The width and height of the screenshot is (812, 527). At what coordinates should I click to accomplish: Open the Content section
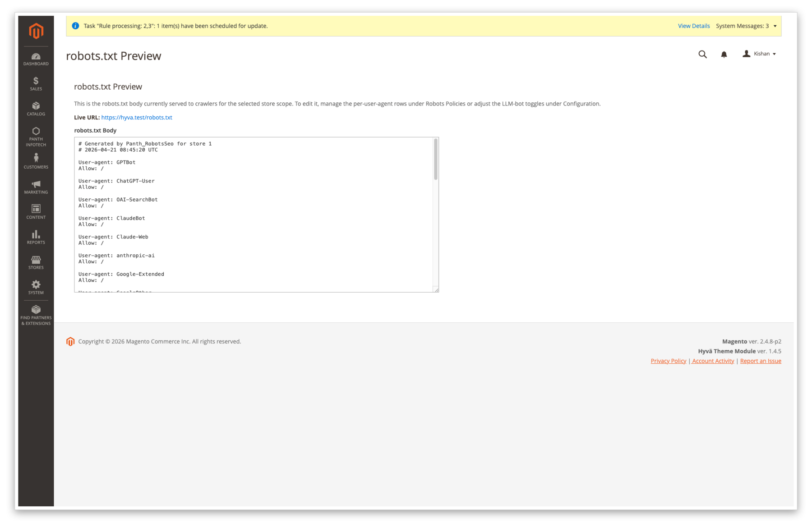point(36,211)
